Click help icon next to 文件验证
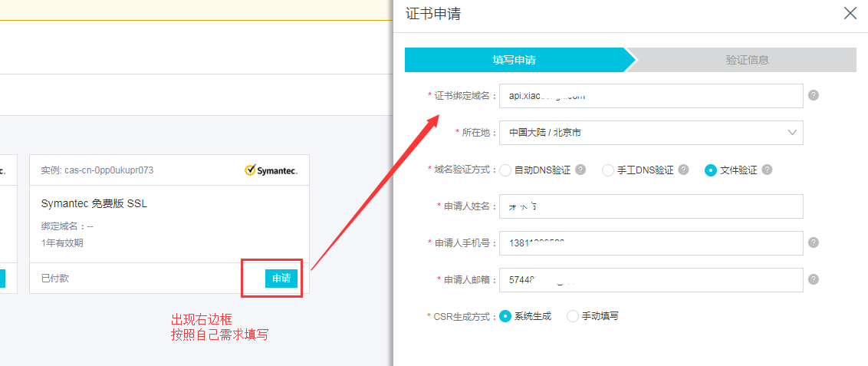 [767, 170]
